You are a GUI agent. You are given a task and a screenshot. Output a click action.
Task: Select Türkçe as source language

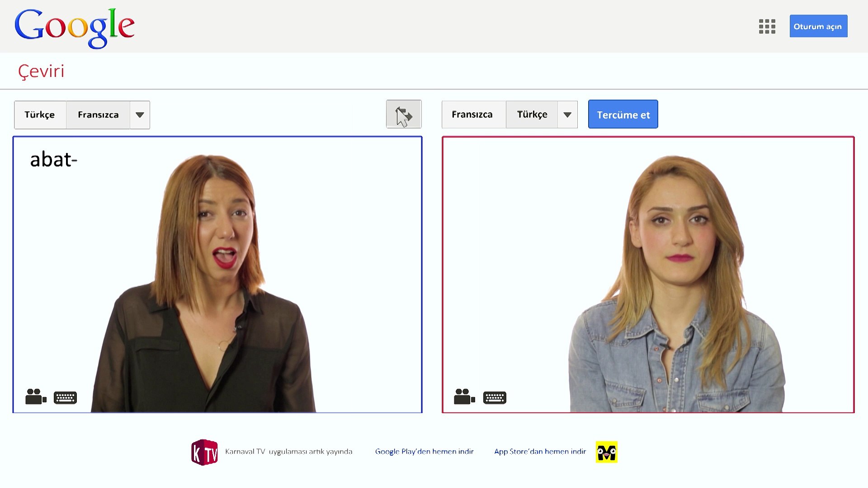[x=40, y=115]
